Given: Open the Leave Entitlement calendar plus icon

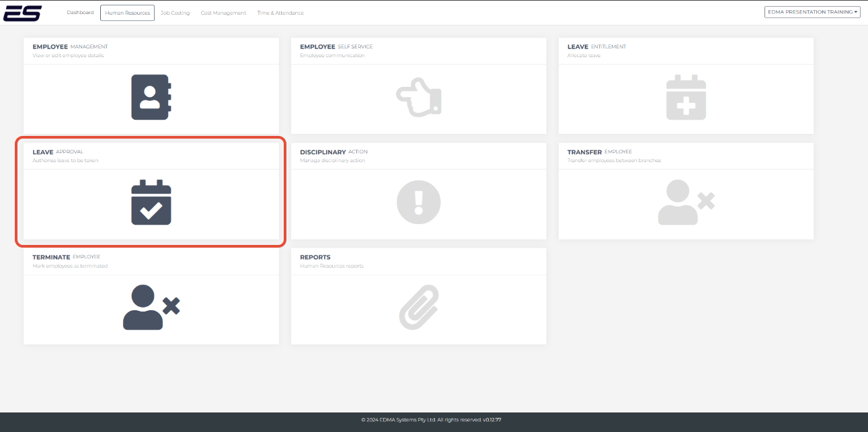Looking at the screenshot, I should [686, 98].
